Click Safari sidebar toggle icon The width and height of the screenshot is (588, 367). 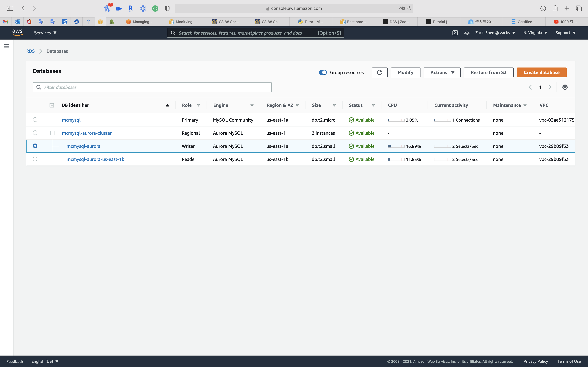tap(10, 8)
